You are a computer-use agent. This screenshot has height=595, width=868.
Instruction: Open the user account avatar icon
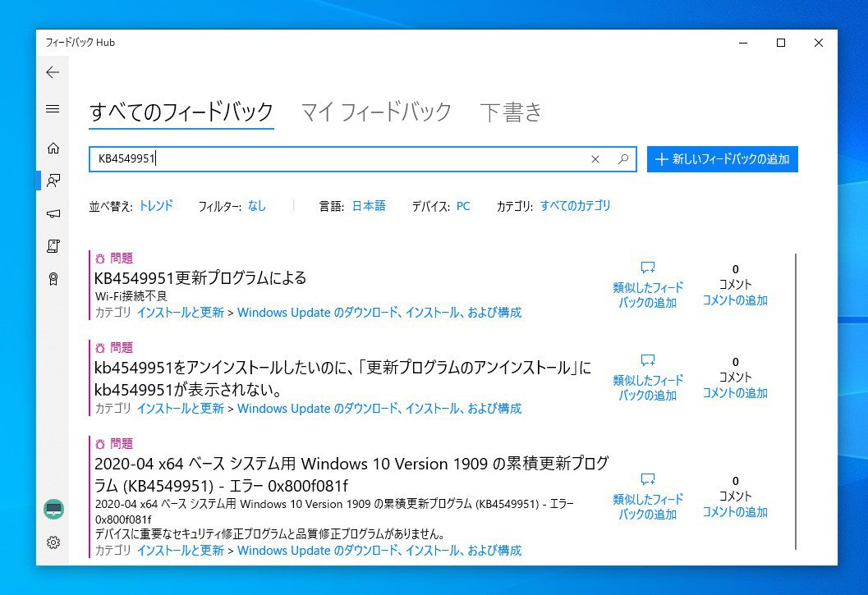(x=53, y=509)
